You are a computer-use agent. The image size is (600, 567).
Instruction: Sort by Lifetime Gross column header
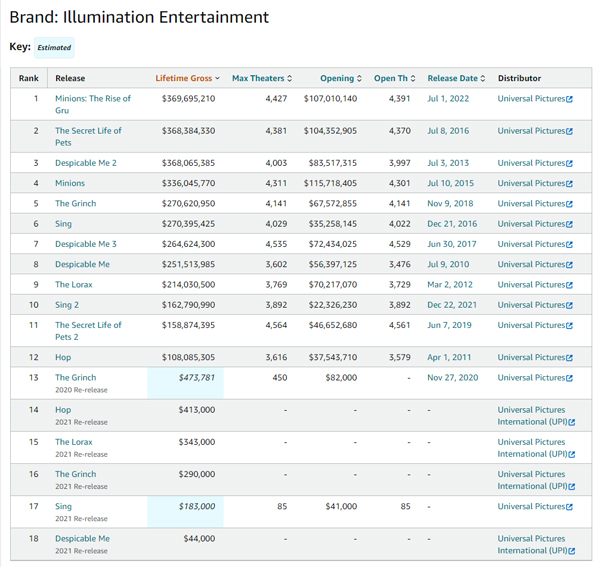(x=187, y=78)
